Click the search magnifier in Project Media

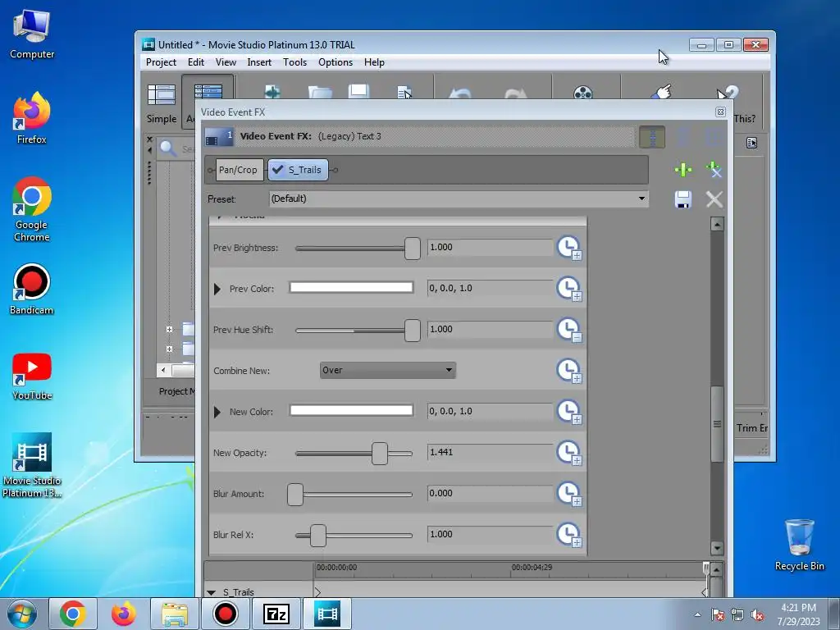[x=168, y=148]
